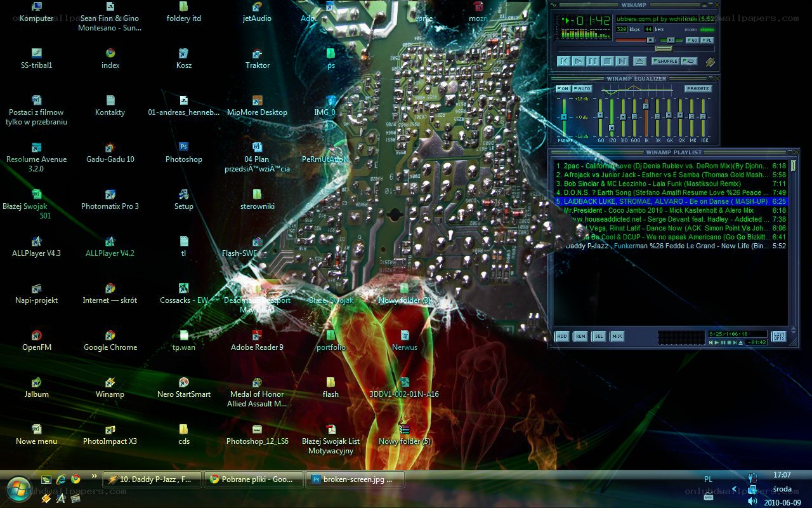Select the Kosz recycle bin icon
The image size is (812, 508).
tap(184, 58)
